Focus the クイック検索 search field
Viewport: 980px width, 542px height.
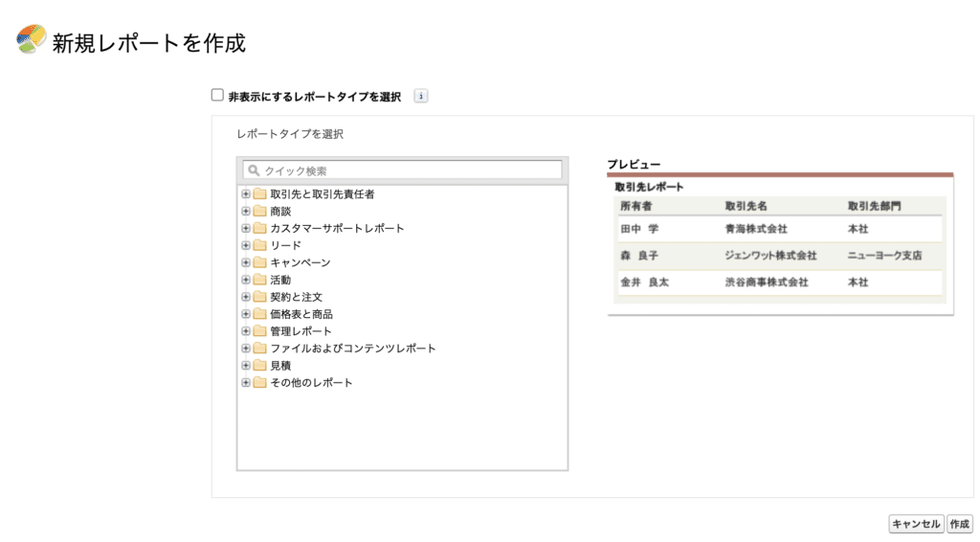pos(403,170)
